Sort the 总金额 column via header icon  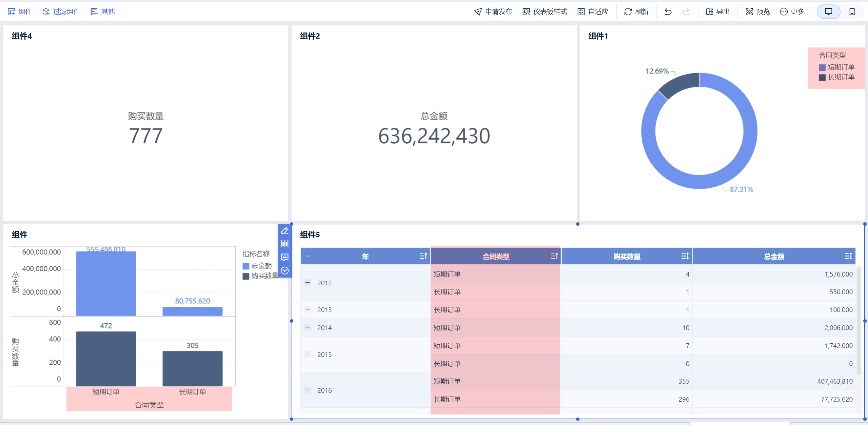pyautogui.click(x=848, y=256)
